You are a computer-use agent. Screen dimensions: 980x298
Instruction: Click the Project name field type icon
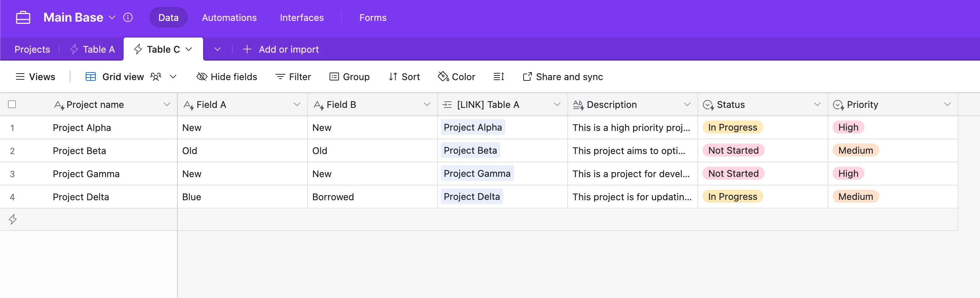click(x=59, y=105)
